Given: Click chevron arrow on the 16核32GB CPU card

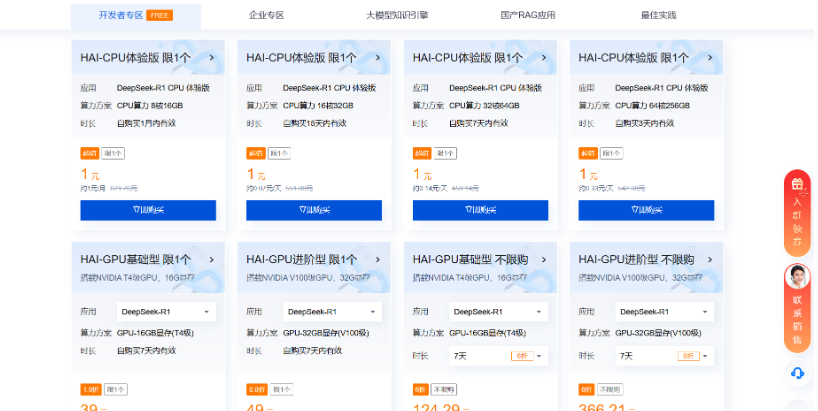Looking at the screenshot, I should coord(378,57).
